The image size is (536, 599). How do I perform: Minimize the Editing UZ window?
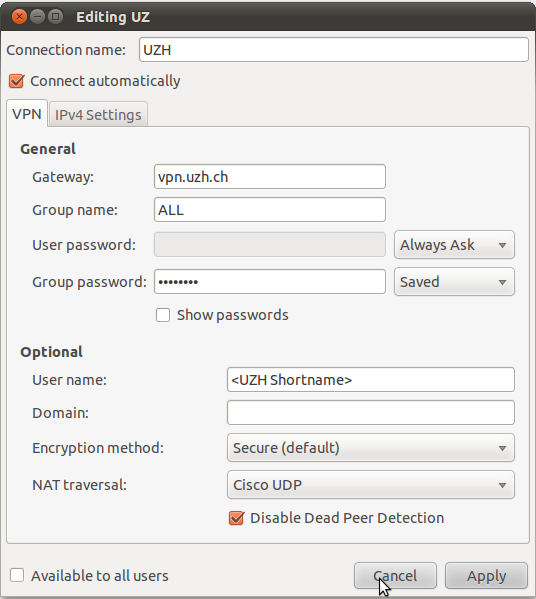point(37,17)
